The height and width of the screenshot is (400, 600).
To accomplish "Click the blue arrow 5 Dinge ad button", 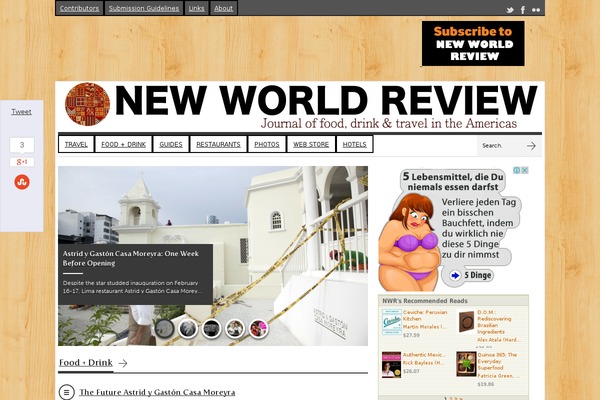I will click(455, 275).
